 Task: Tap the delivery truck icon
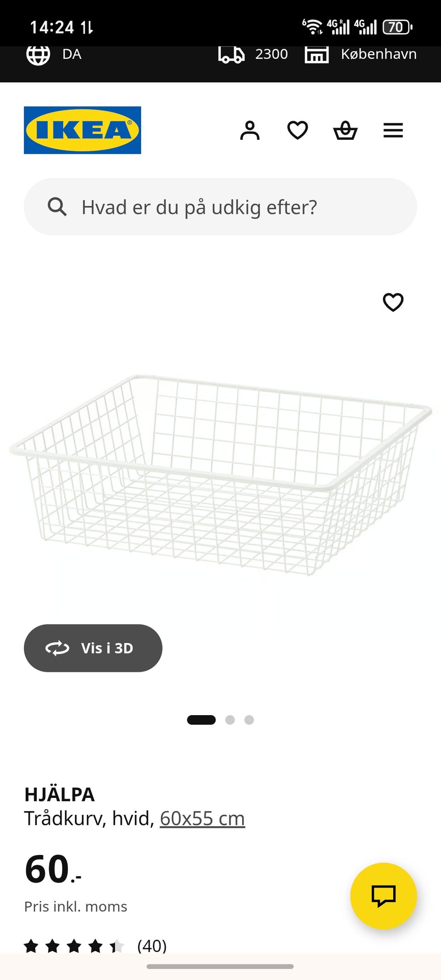tap(231, 55)
